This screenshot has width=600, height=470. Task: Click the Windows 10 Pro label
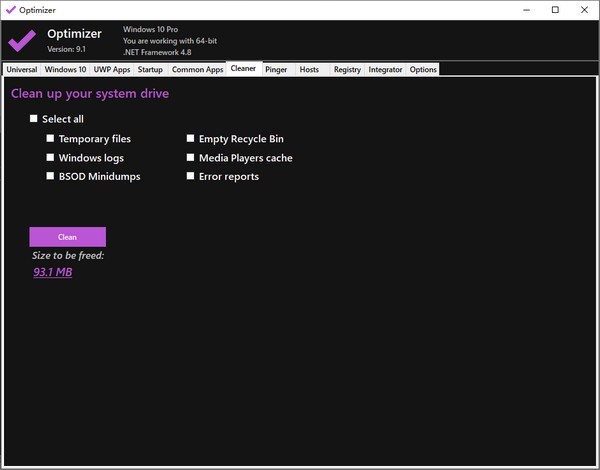[150, 29]
